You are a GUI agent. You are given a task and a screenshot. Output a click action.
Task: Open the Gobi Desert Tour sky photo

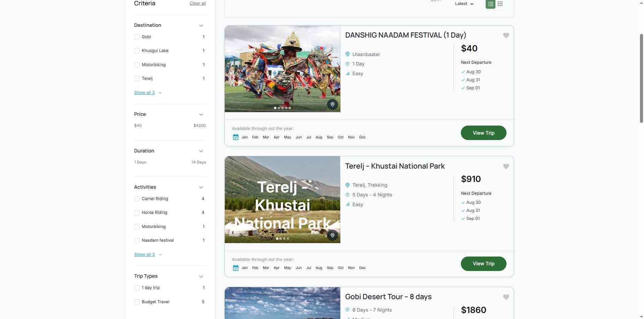[x=282, y=303]
